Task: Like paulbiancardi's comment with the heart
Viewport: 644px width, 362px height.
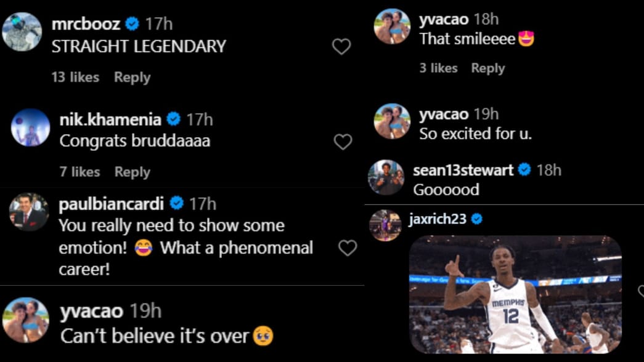Action: (x=348, y=247)
